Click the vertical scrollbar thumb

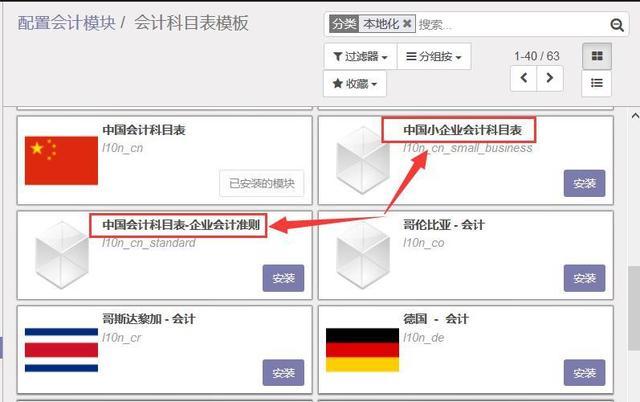pos(634,308)
